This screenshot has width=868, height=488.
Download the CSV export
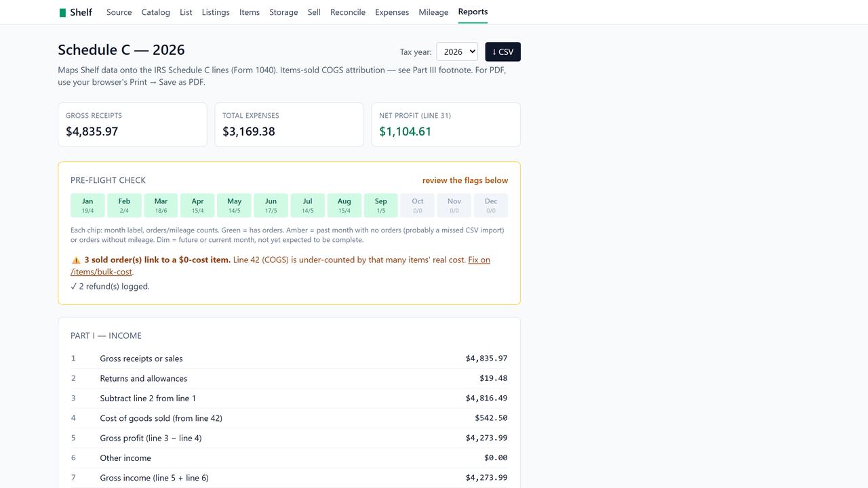point(503,52)
